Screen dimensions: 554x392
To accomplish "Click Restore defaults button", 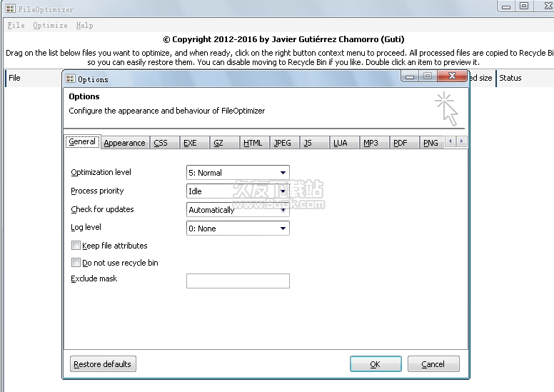I will tap(103, 364).
